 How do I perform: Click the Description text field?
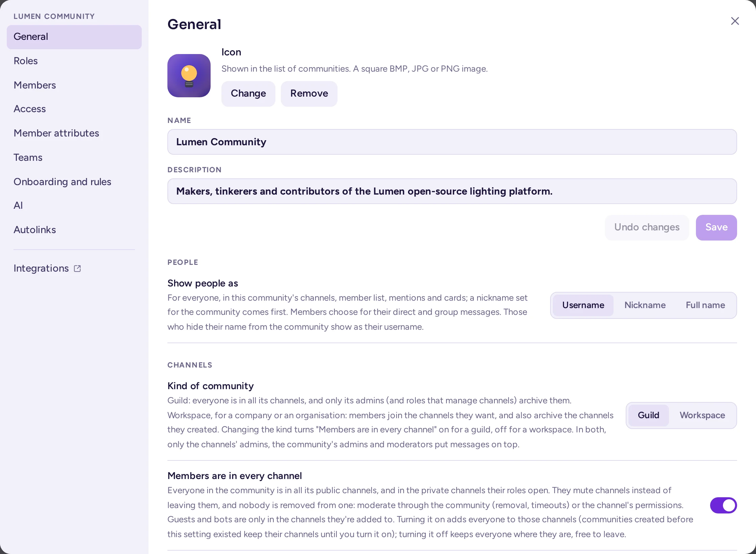[452, 191]
